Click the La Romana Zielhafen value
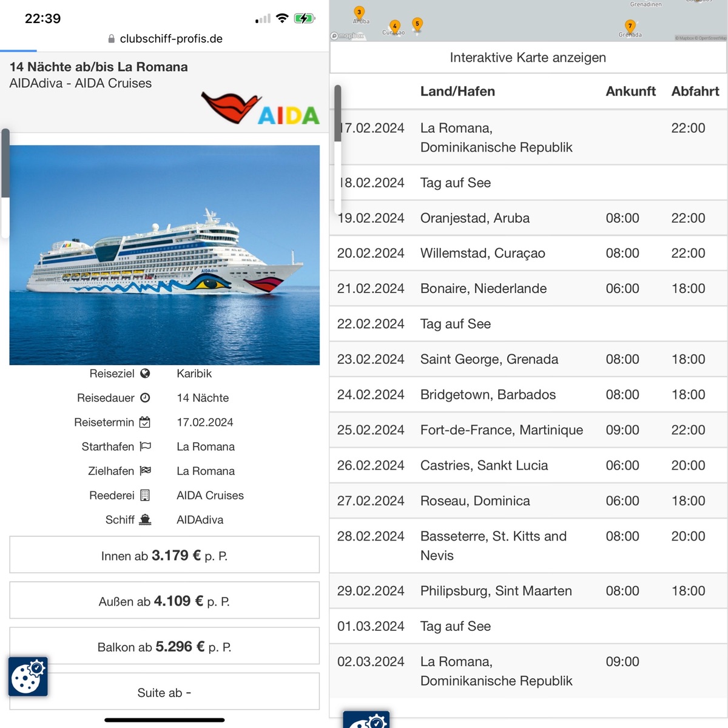 coord(206,471)
